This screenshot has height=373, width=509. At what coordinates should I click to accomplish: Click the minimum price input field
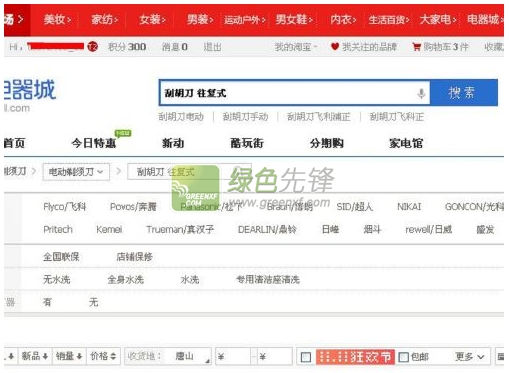(x=233, y=357)
